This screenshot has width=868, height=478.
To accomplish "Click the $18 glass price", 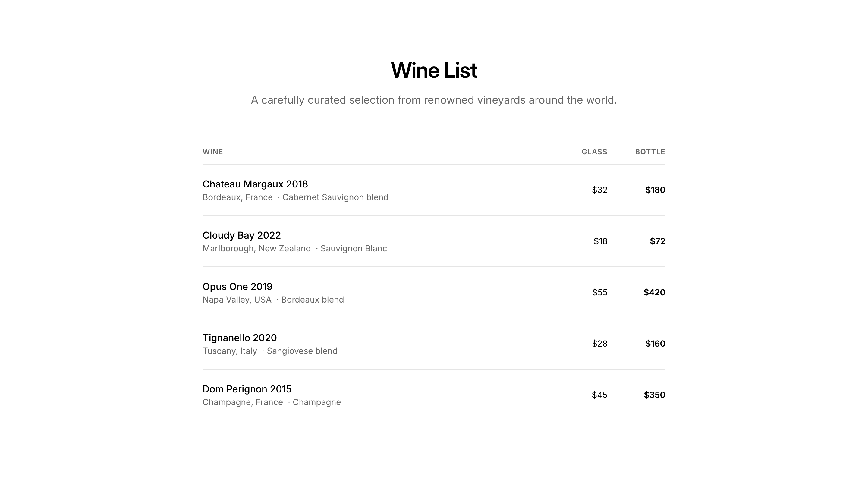I will coord(600,241).
